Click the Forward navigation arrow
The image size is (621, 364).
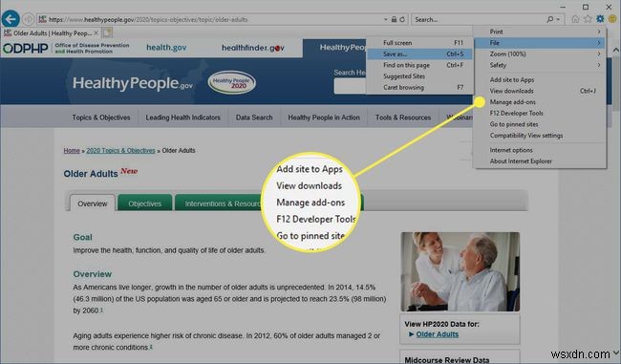pos(28,19)
